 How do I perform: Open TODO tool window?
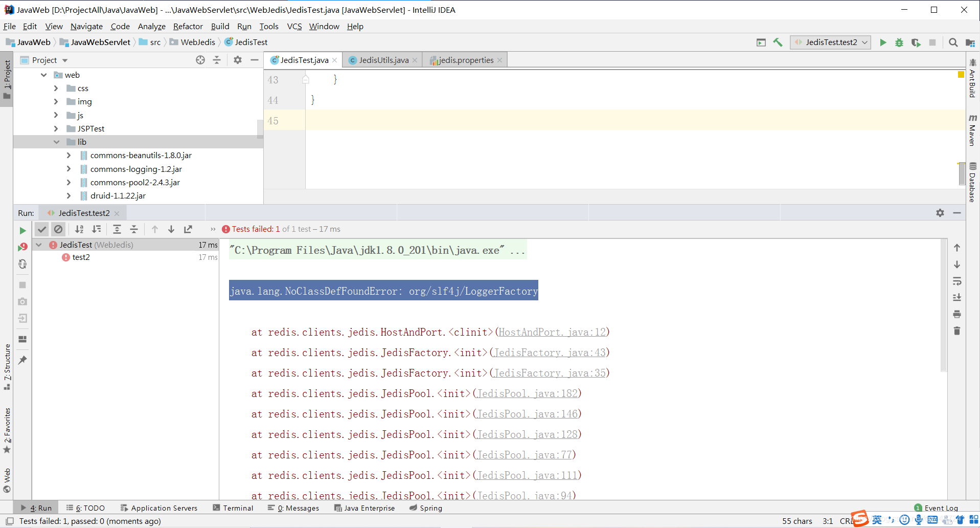(85, 508)
